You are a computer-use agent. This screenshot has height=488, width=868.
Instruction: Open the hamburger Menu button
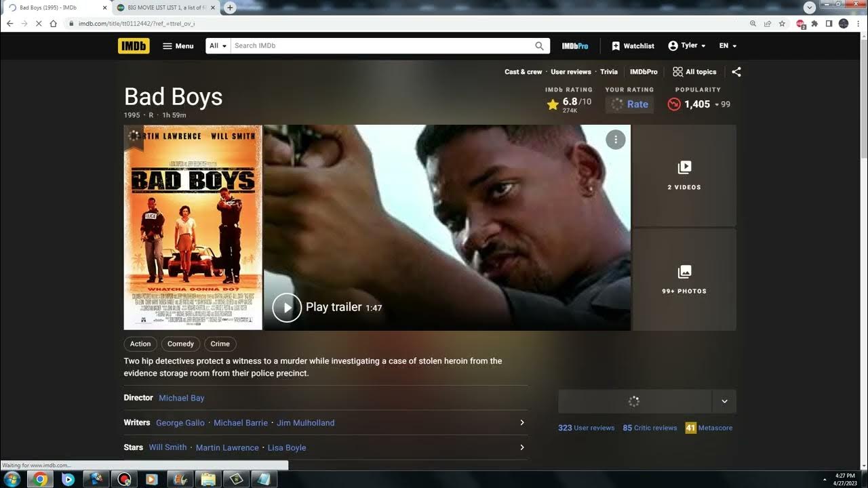[x=178, y=46]
